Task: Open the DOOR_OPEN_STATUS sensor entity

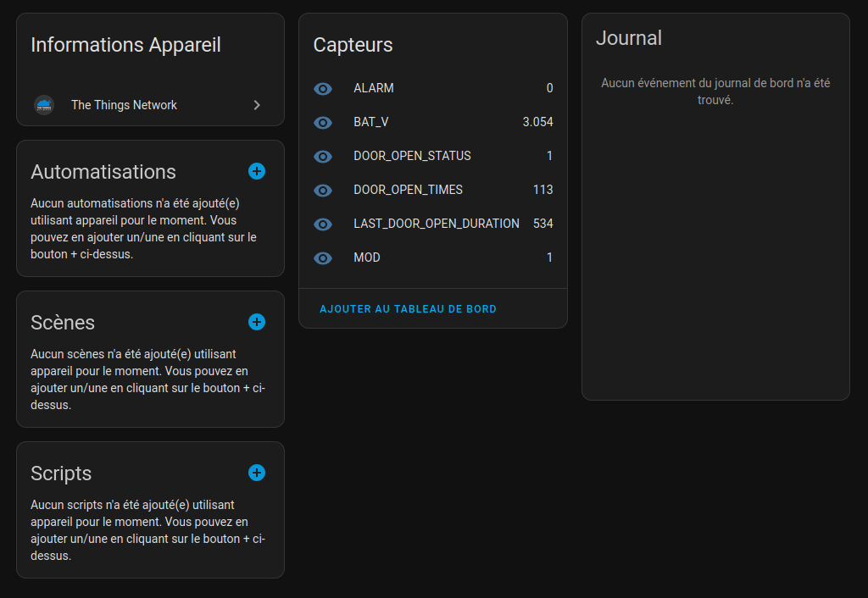Action: pos(433,156)
